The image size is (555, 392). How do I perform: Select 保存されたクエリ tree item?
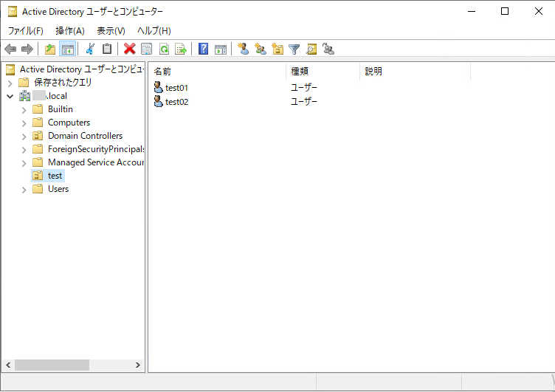pos(63,83)
